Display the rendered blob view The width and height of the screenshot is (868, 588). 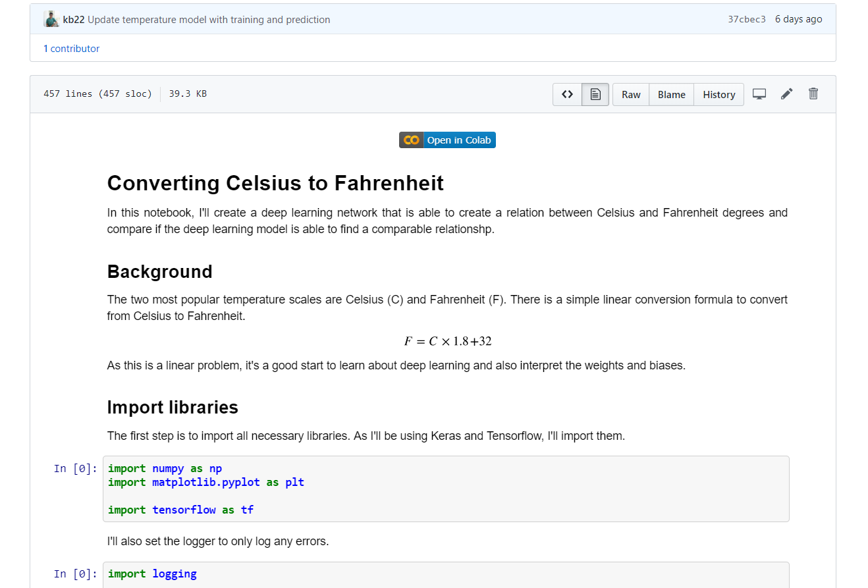[x=595, y=94]
